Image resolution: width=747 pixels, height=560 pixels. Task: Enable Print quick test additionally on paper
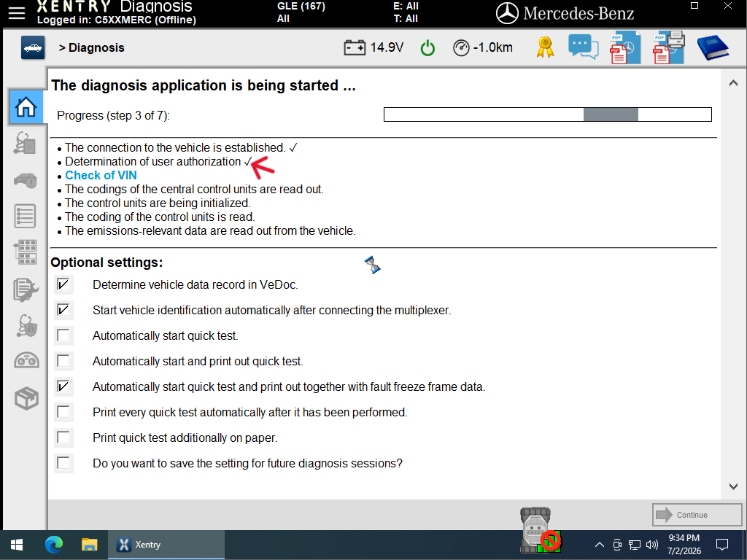[63, 437]
